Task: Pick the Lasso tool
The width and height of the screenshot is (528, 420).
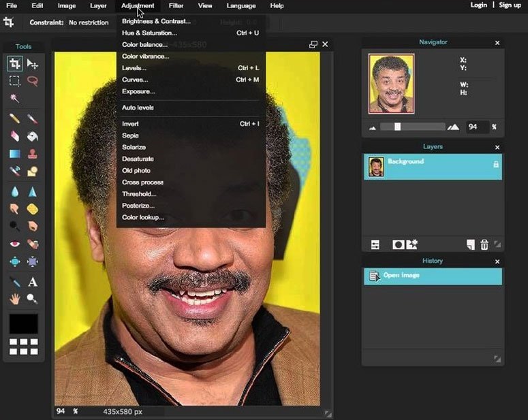Action: 32,81
